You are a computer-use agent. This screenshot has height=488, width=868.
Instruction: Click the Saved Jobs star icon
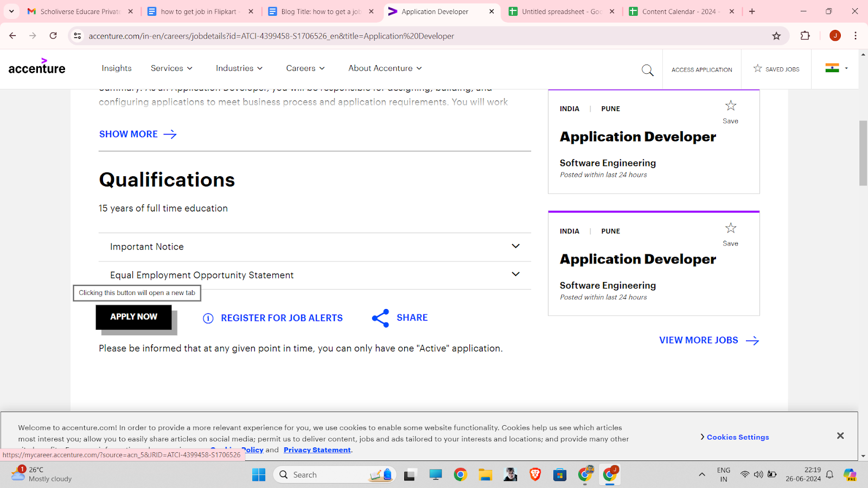[x=757, y=68]
